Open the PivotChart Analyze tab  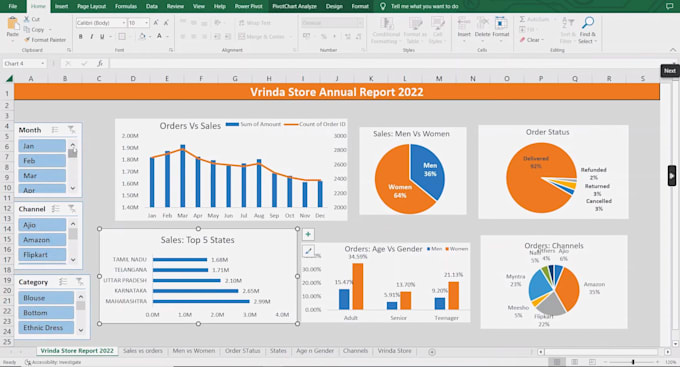tap(294, 6)
